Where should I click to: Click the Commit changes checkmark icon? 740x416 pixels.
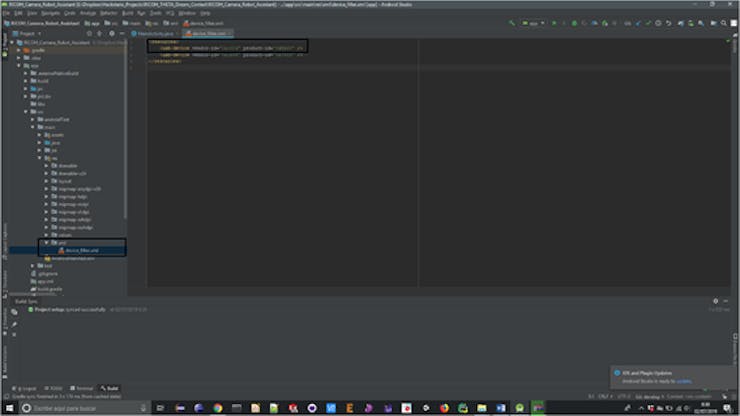(648, 23)
